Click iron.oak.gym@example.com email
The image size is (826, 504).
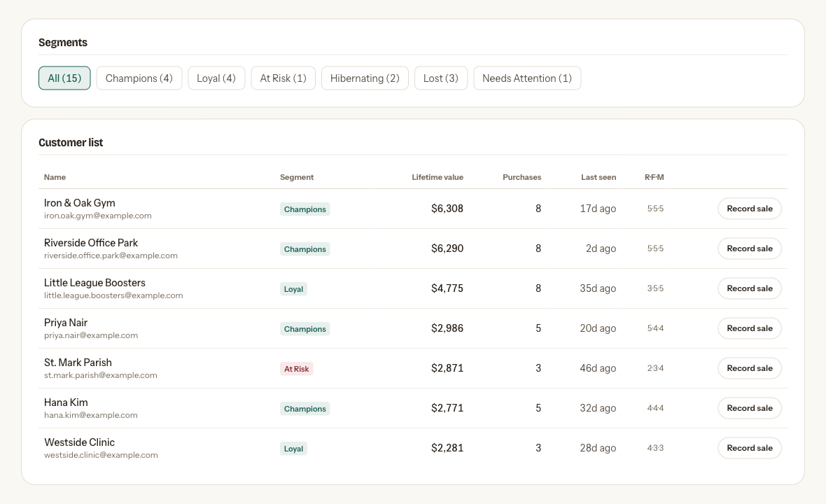98,216
